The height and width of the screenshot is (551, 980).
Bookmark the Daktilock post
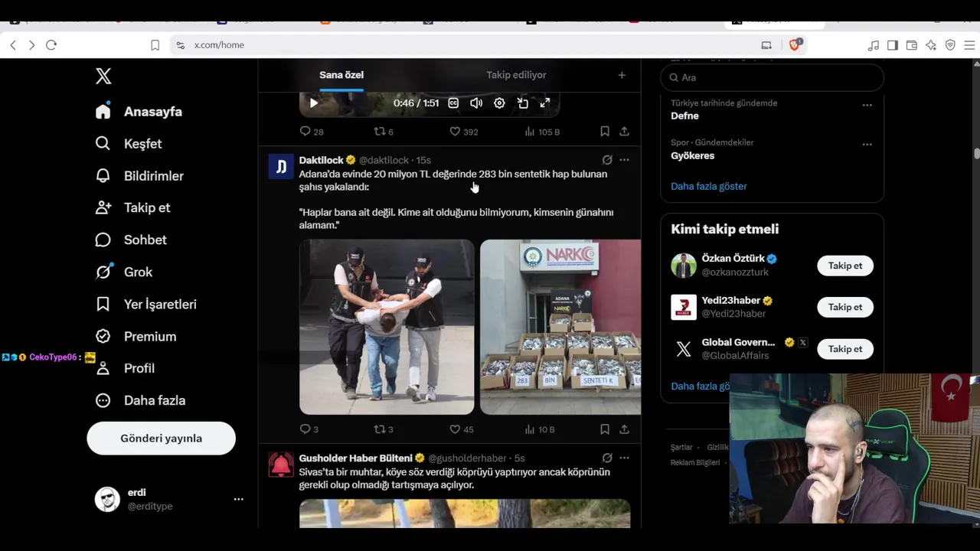pos(605,429)
